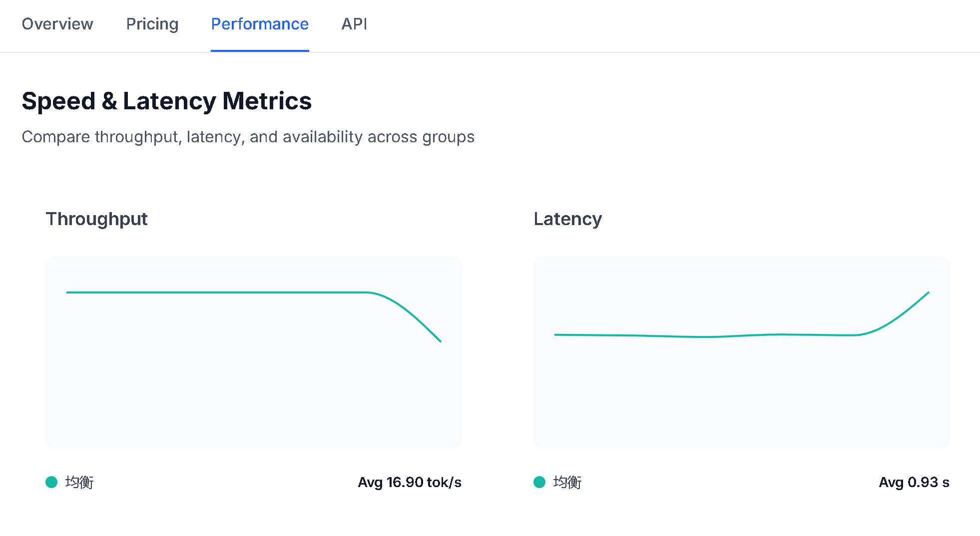Open the Pricing tab
The image size is (980, 536).
pyautogui.click(x=152, y=24)
